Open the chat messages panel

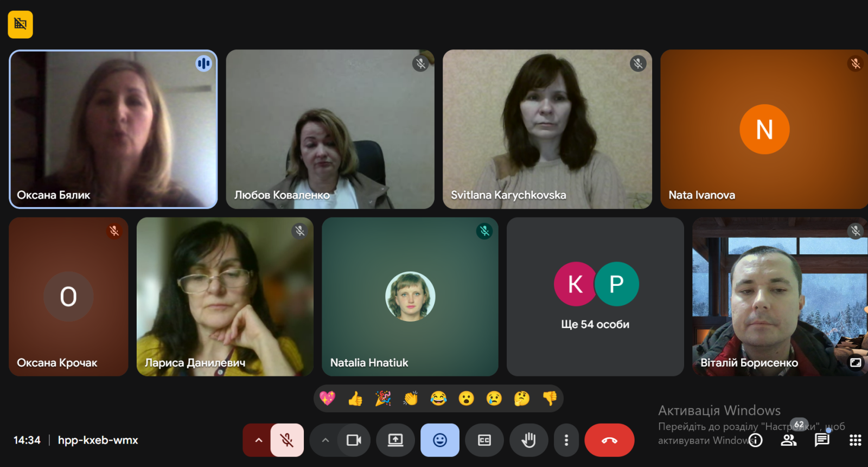pyautogui.click(x=822, y=440)
